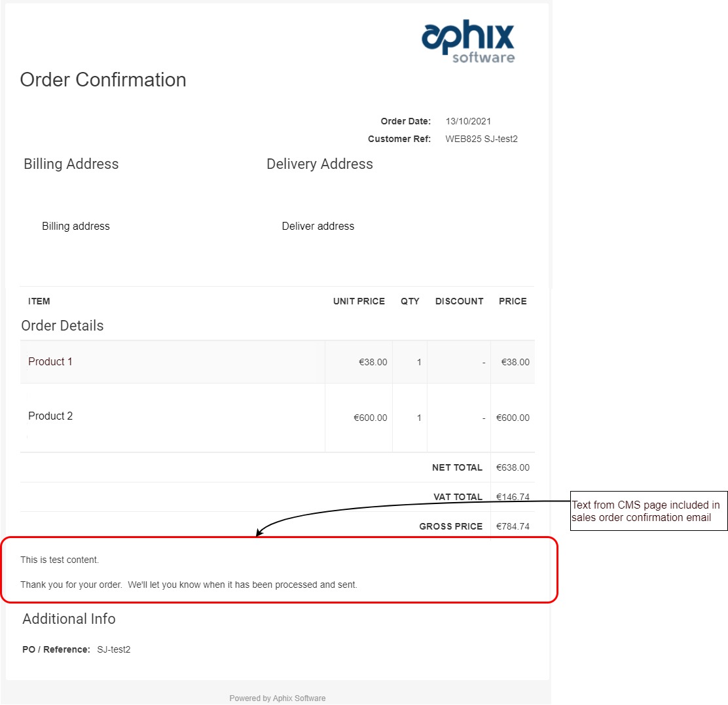Click the Aphix Software logo
This screenshot has height=705, width=728.
point(468,41)
